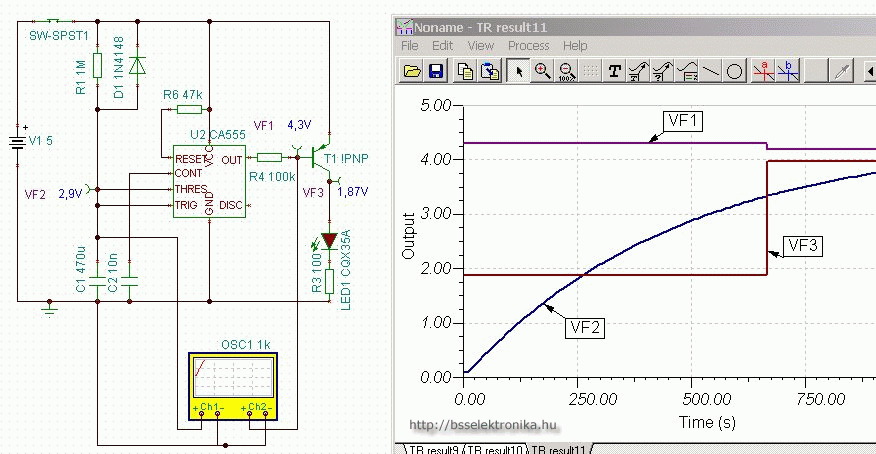876x454 pixels.
Task: Click the Open folder icon in toolbar
Action: point(411,71)
